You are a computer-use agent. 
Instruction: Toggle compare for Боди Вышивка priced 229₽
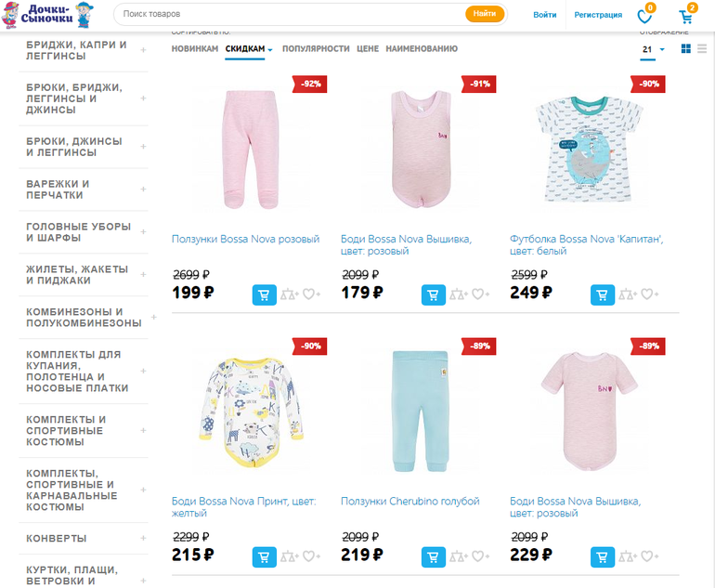pyautogui.click(x=628, y=556)
